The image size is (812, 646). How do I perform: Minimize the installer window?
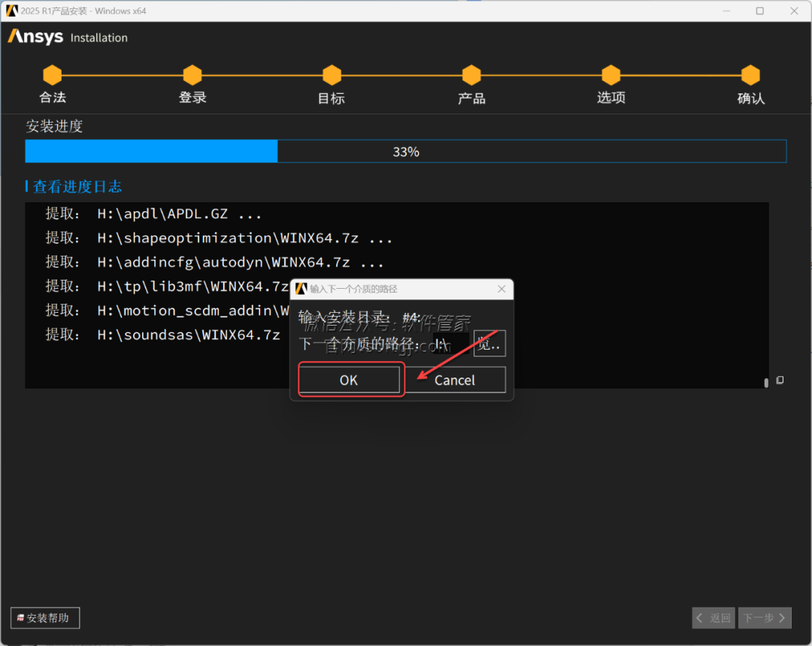point(726,11)
